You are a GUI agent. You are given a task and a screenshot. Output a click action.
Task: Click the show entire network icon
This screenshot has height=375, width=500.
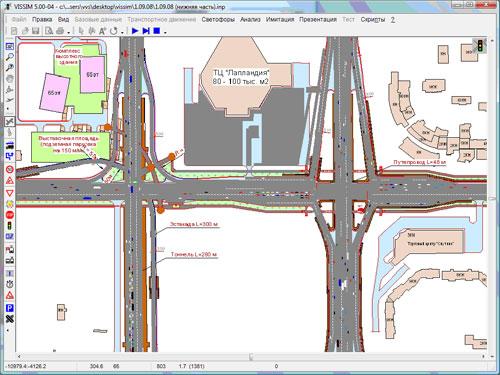10,46
